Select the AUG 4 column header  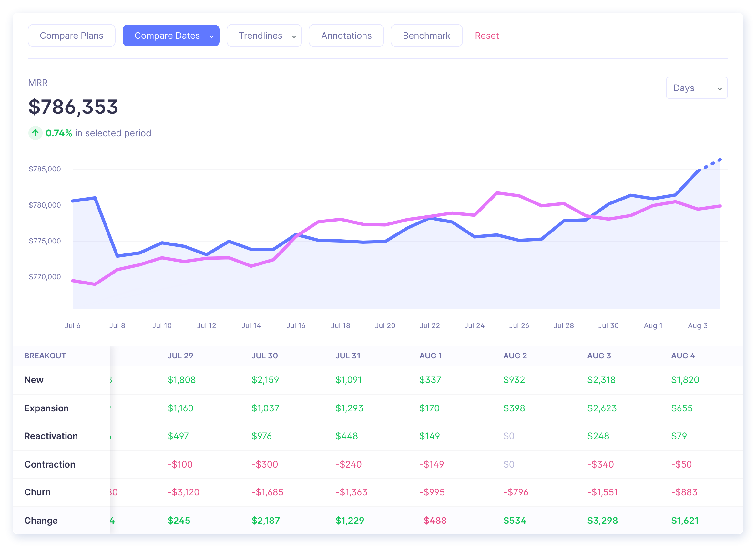[683, 356]
